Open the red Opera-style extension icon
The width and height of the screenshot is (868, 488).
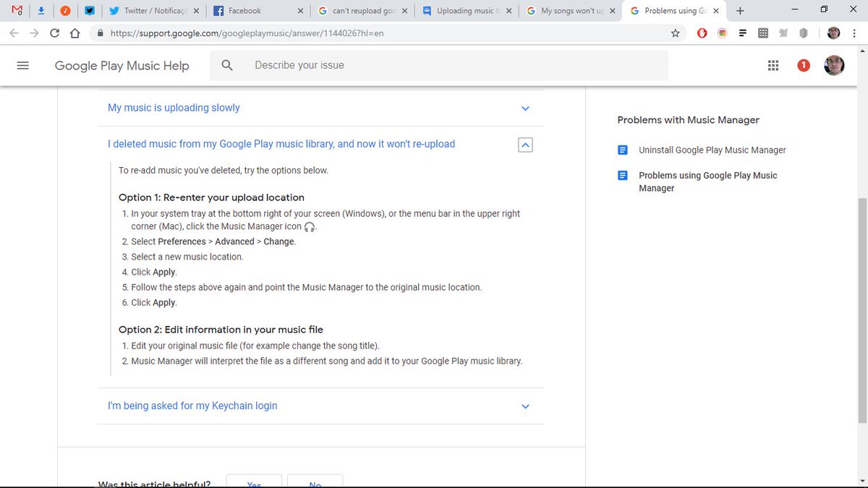(702, 33)
